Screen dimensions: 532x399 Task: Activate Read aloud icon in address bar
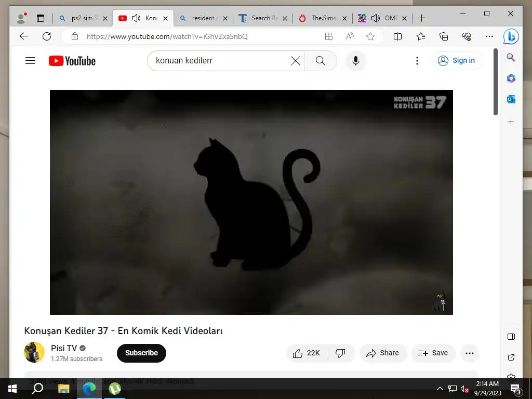coord(350,36)
